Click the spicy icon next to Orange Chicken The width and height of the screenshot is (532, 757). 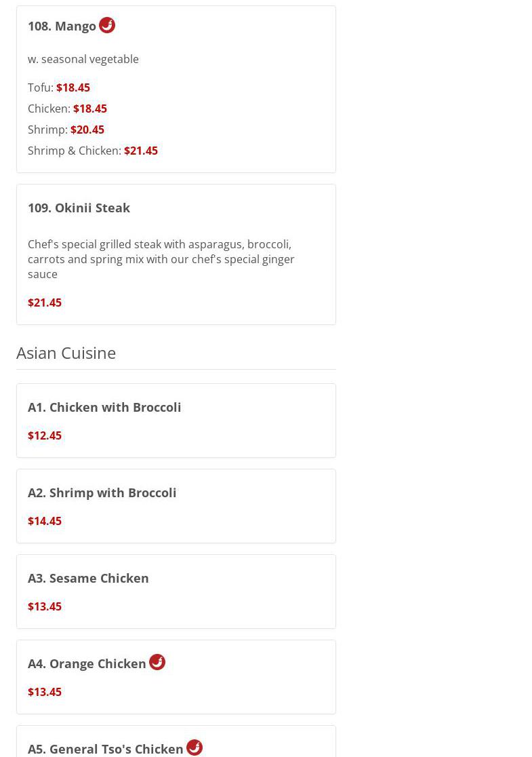coord(157,662)
